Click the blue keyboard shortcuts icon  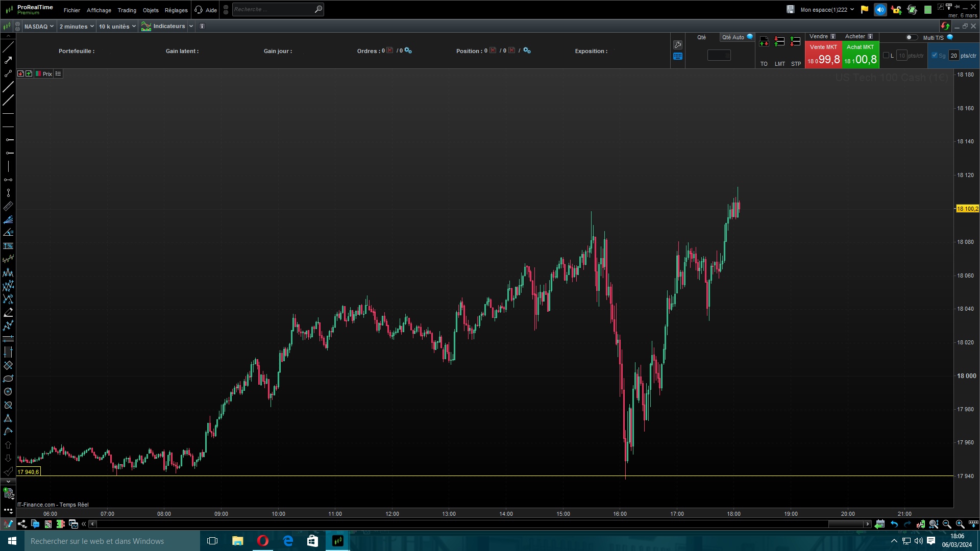point(678,57)
